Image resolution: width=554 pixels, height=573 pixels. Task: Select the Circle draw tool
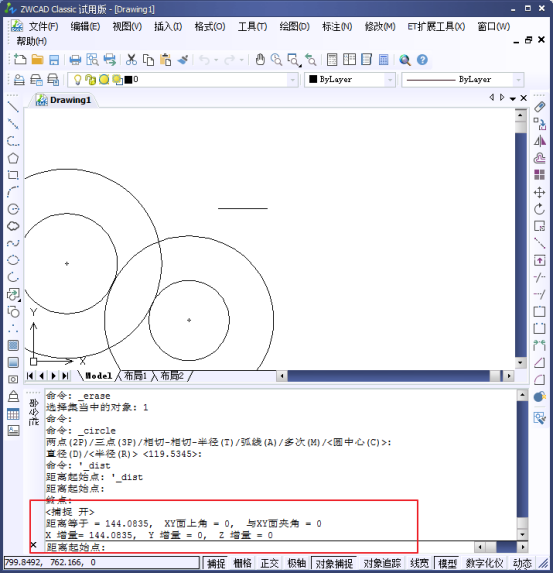pyautogui.click(x=13, y=209)
